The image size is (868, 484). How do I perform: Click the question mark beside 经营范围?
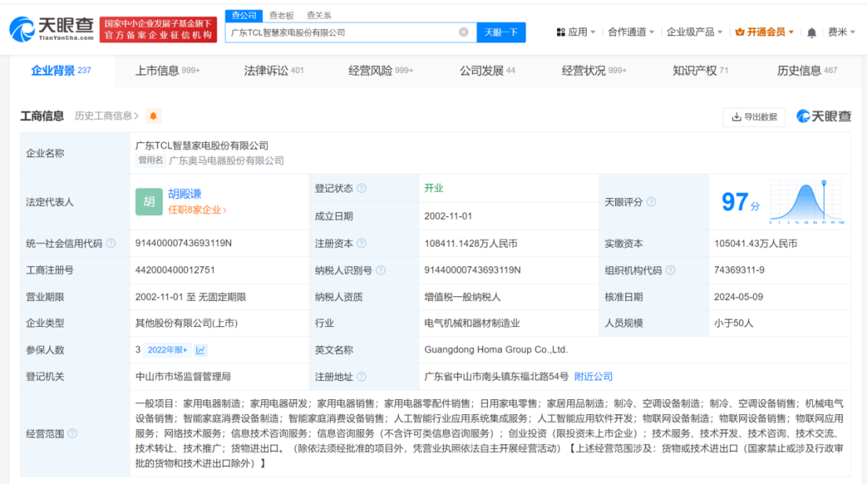tap(71, 432)
